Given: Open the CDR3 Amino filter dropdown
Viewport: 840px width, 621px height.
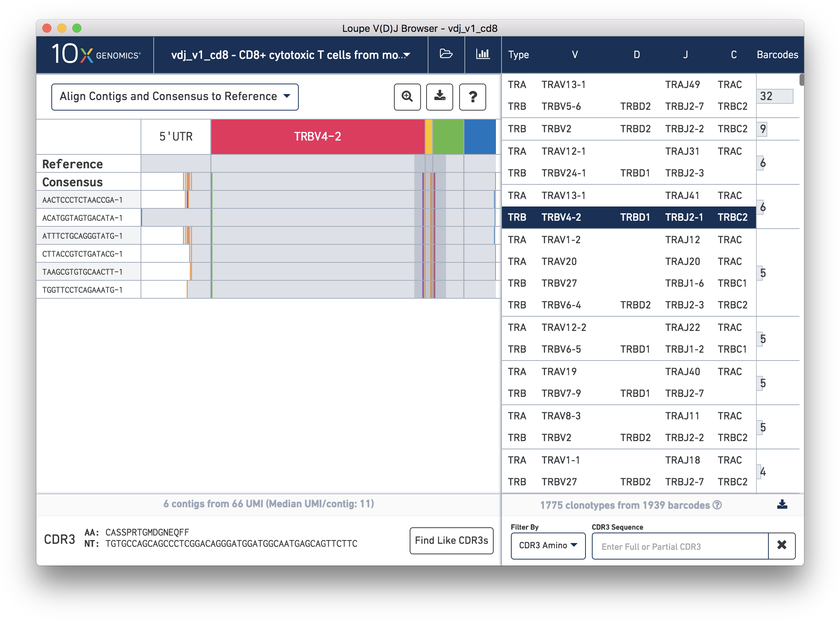Looking at the screenshot, I should 548,546.
